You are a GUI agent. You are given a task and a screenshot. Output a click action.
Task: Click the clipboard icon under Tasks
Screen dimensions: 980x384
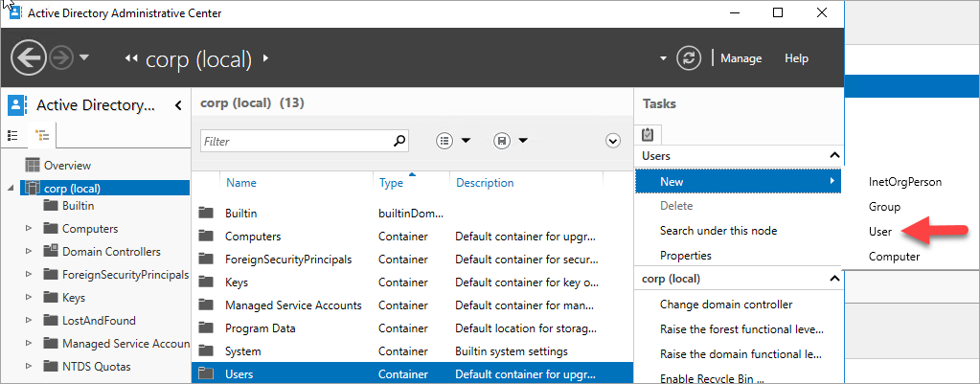(649, 135)
